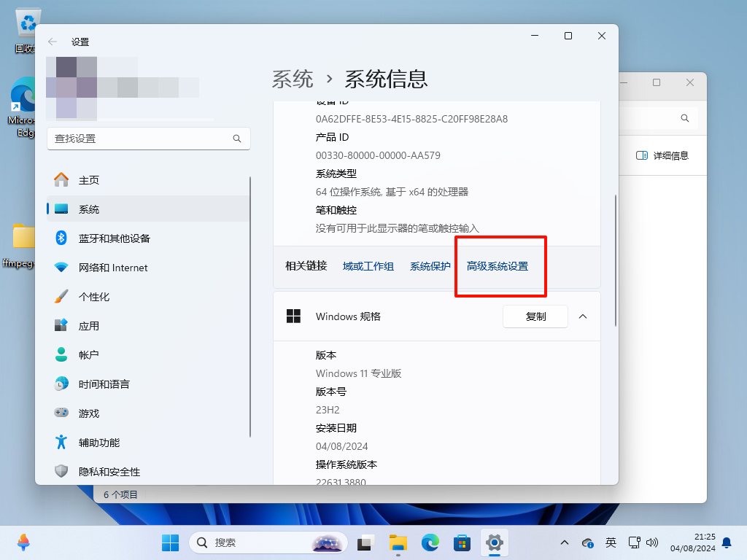Open Task View from the taskbar
The height and width of the screenshot is (560, 747).
pyautogui.click(x=366, y=542)
